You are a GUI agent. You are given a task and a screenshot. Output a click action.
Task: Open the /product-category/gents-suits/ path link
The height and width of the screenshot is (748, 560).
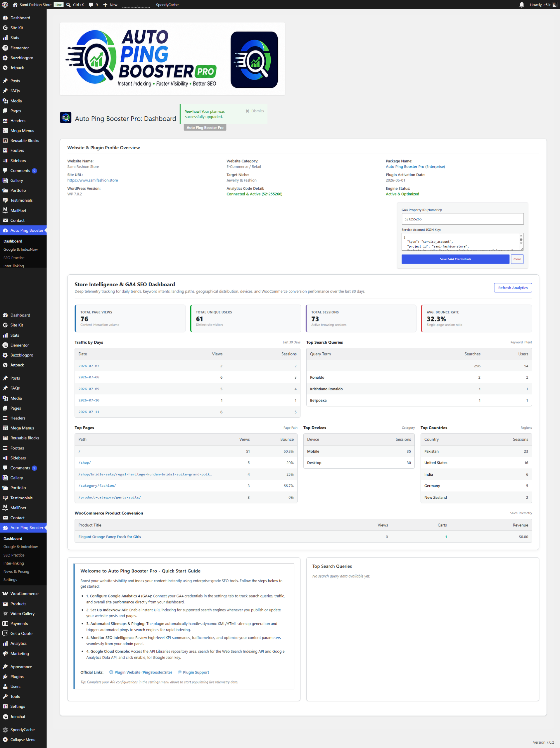110,497
